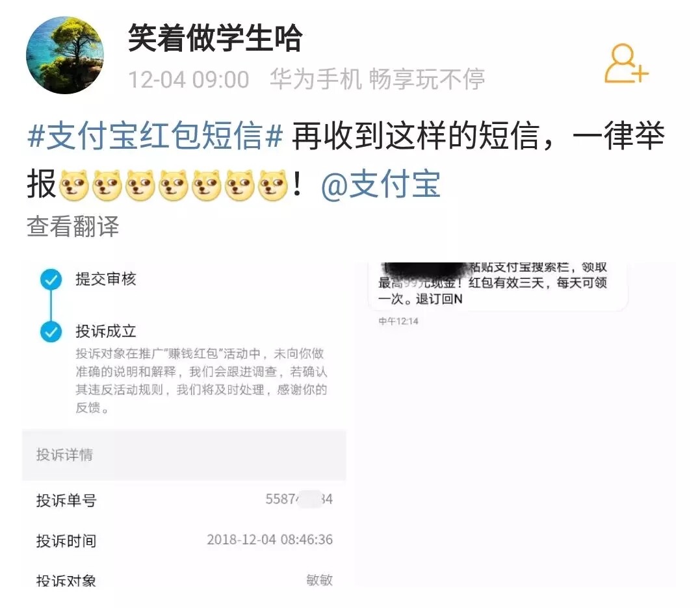Open the tree avatar profile picture
The width and height of the screenshot is (700, 608).
65,55
